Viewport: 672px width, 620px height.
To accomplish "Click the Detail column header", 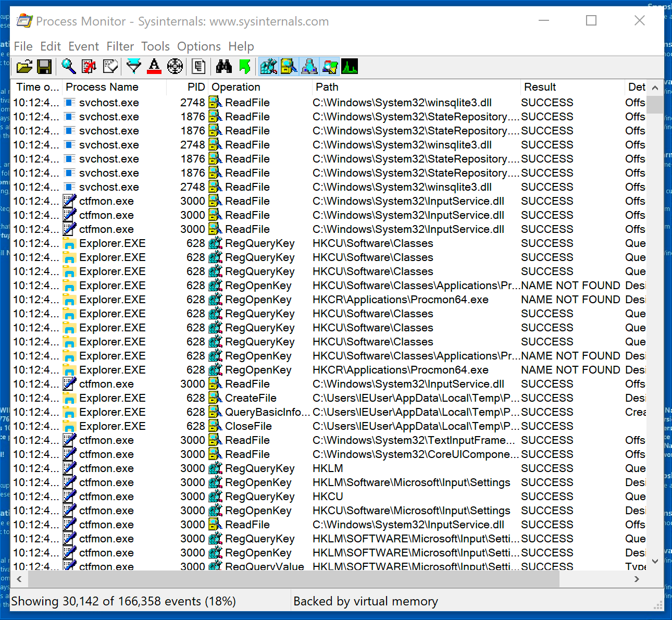I will (x=636, y=87).
